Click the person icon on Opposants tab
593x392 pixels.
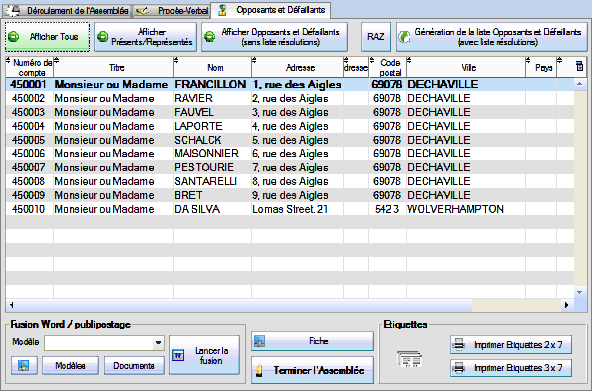tap(222, 11)
